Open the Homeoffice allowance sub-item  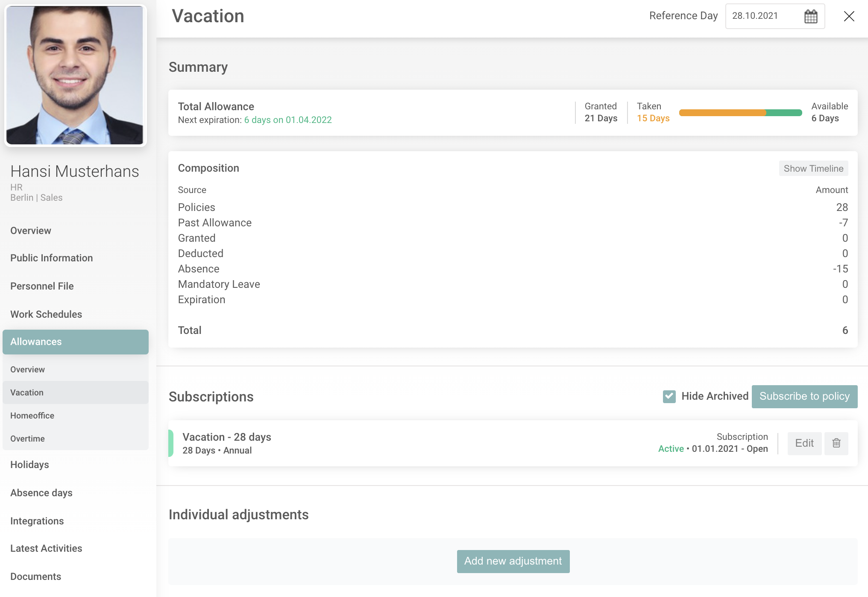(x=32, y=416)
